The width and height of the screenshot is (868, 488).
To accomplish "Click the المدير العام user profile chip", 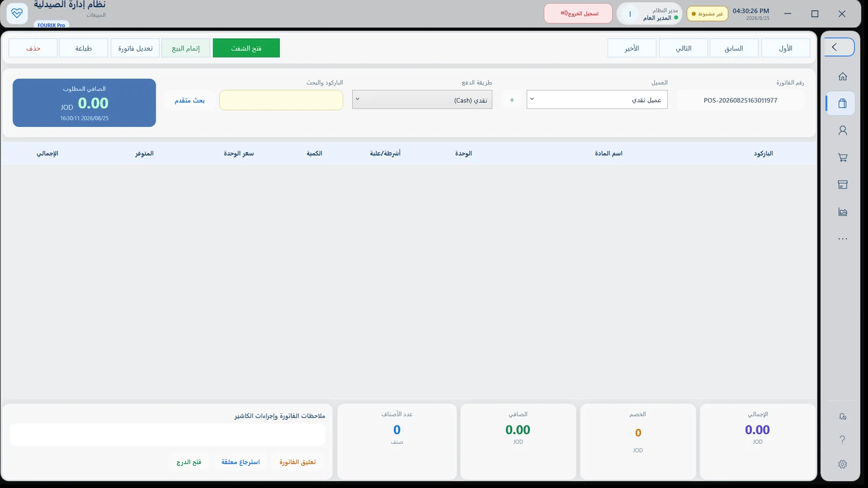I will point(649,14).
